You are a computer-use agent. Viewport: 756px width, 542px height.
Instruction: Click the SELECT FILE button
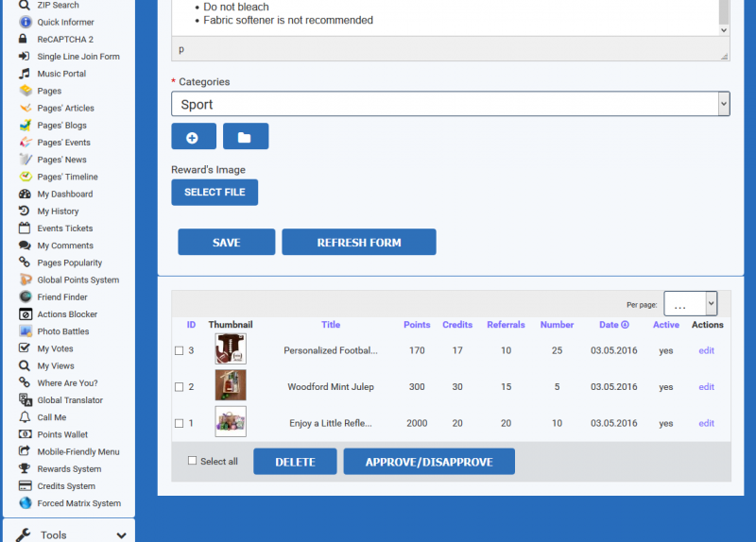[215, 193]
